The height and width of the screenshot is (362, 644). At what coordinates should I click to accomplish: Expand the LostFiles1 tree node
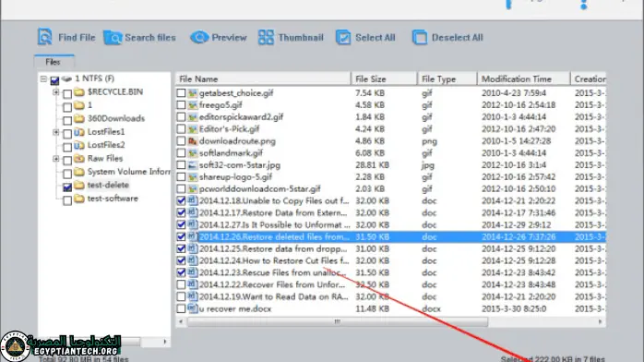pyautogui.click(x=56, y=132)
